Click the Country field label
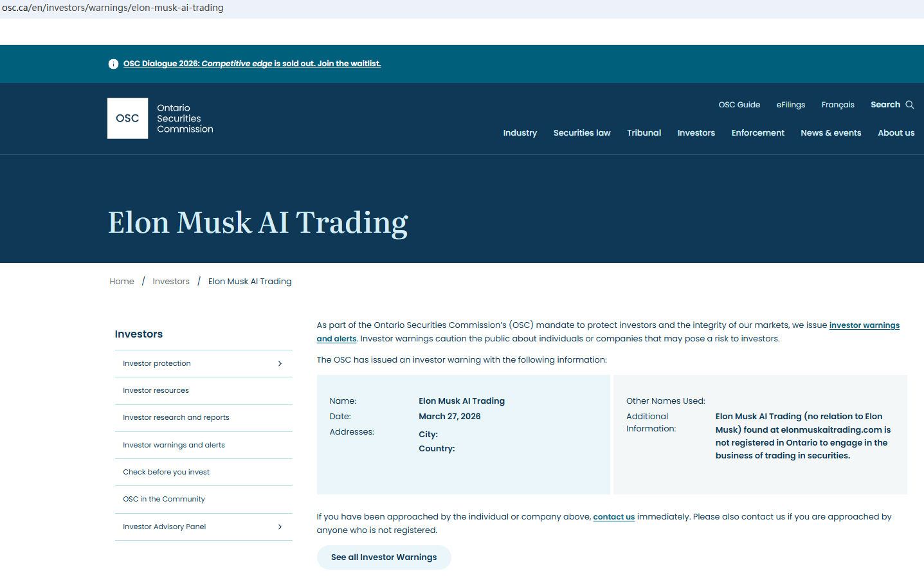The height and width of the screenshot is (587, 924). pyautogui.click(x=437, y=449)
